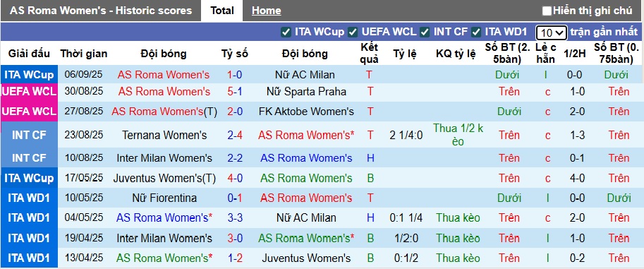
Task: Open the 3-3 score versus Nữ AC Milan
Action: click(x=234, y=218)
